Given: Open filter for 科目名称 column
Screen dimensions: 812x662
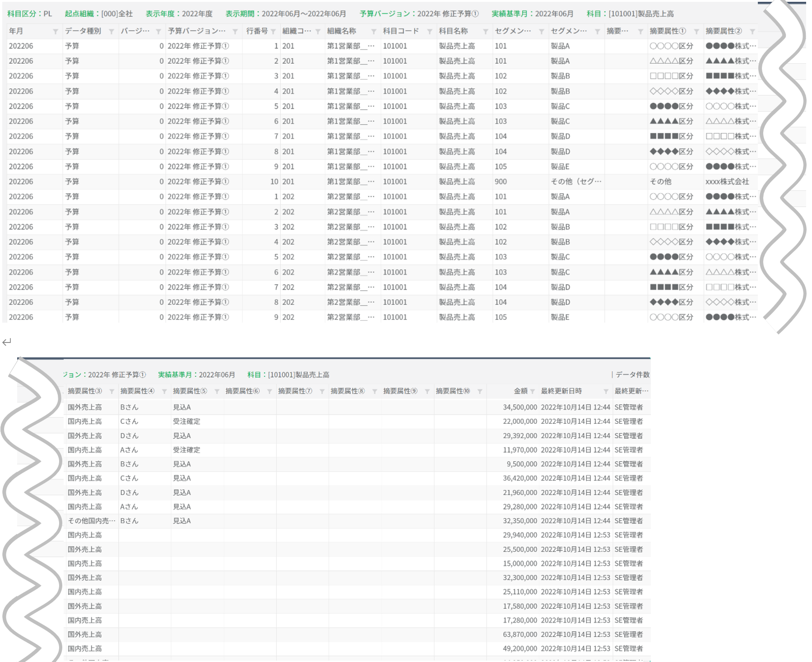Looking at the screenshot, I should (486, 32).
